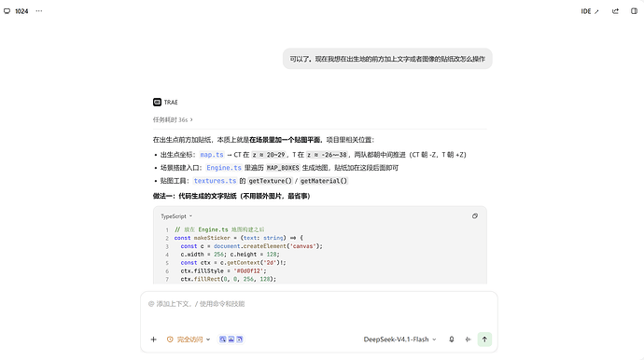Click code line 3 with createElement('canvas')
644x360 pixels.
coord(251,246)
